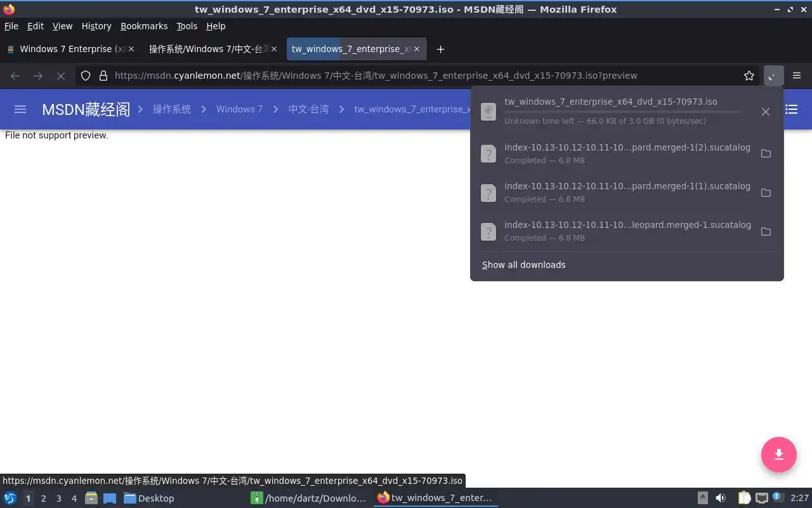Screen dimensions: 812x508
Task: Click the pink floating download button
Action: tap(779, 455)
